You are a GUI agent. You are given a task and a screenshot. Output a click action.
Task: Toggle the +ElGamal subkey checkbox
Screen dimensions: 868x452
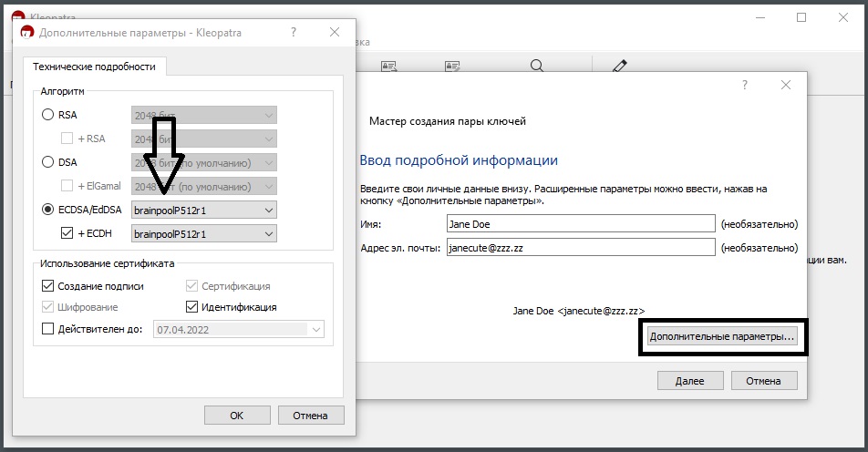[x=67, y=186]
